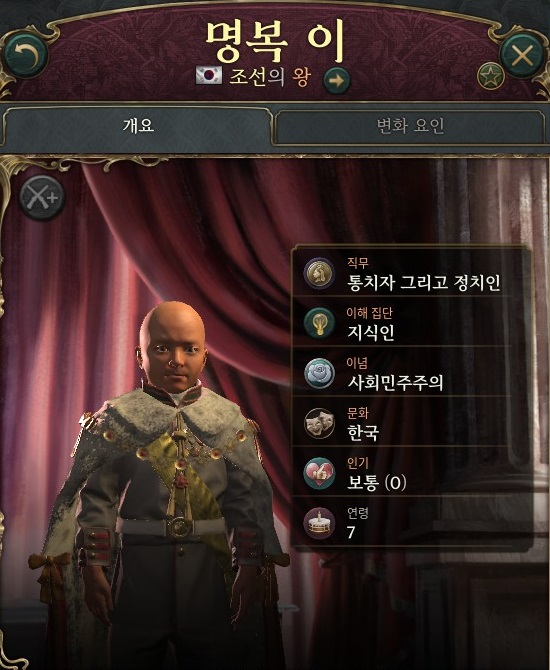Switch to the 변화 요인 tab
550x670 pixels.
click(x=410, y=126)
